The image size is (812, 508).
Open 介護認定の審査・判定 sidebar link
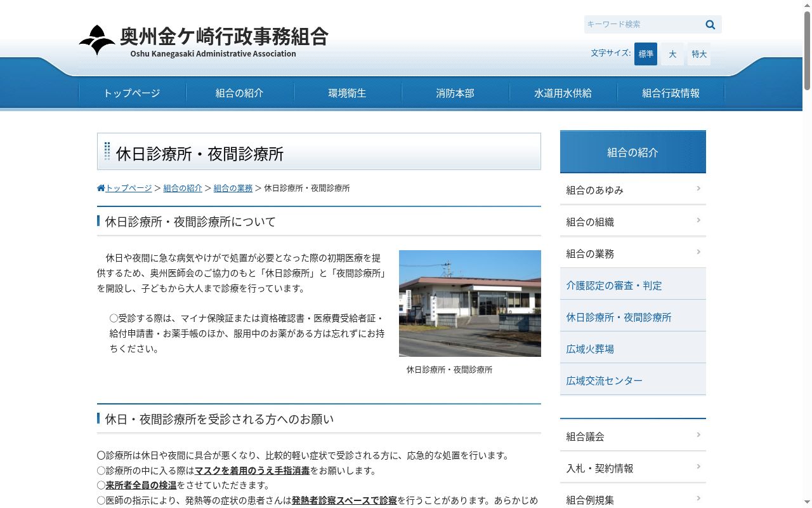pyautogui.click(x=633, y=284)
